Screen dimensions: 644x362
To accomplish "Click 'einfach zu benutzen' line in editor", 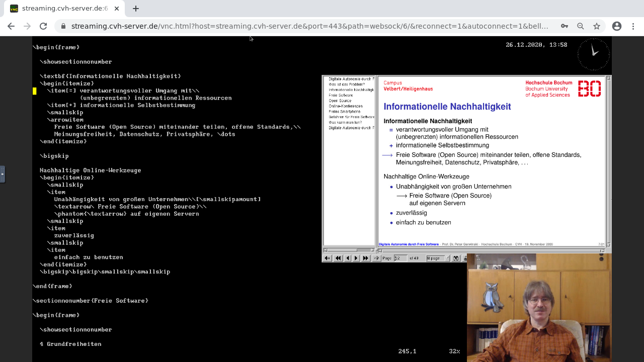I will (89, 257).
